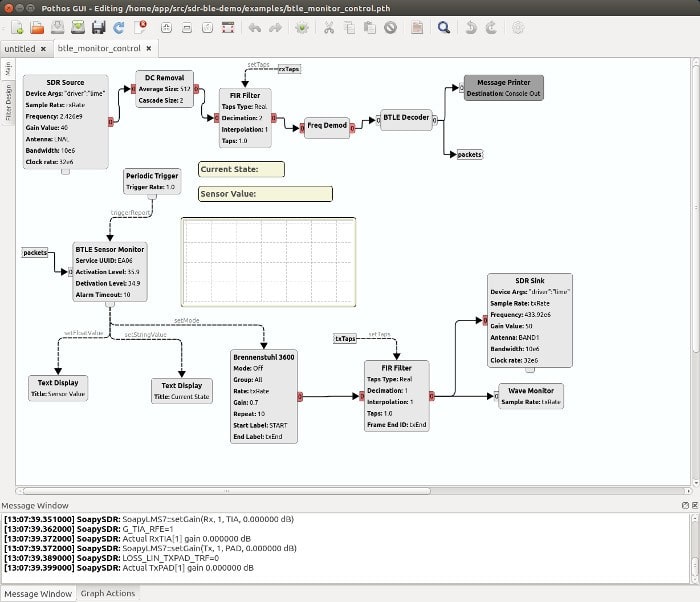Open object properties clipboard icon
The height and width of the screenshot is (602, 700).
pyautogui.click(x=417, y=28)
